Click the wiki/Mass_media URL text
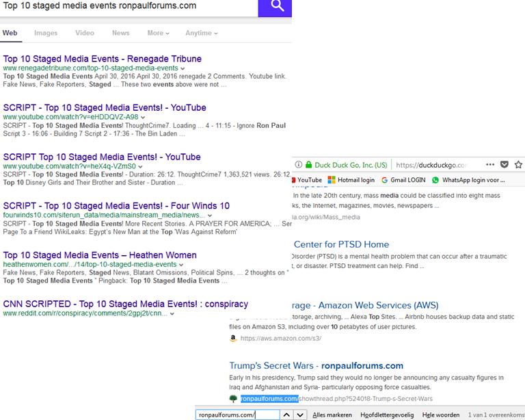This screenshot has width=525, height=420. (x=326, y=217)
